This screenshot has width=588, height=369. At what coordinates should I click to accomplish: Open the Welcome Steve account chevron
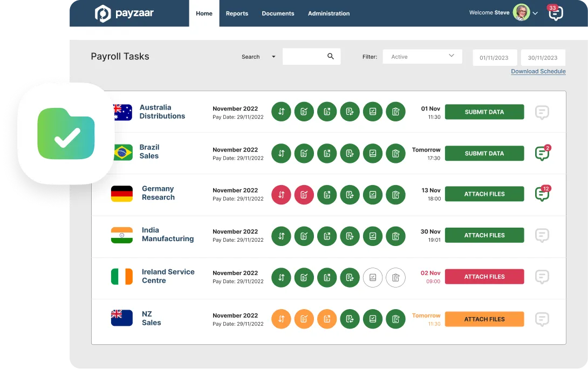point(535,13)
